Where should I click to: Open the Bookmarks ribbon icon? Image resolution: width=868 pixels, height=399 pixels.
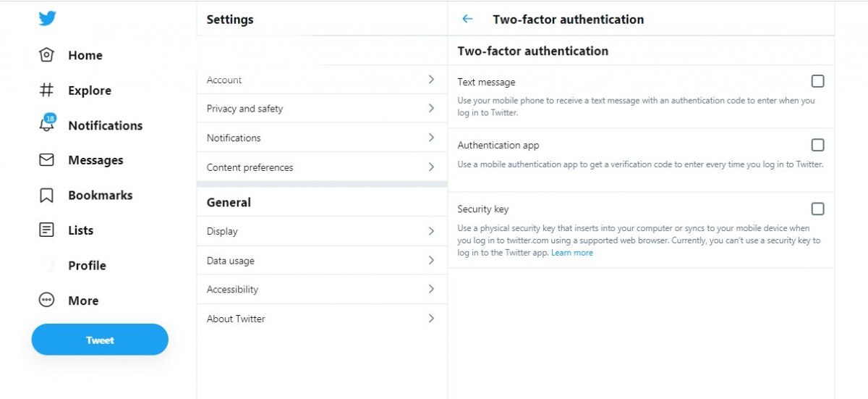(x=47, y=196)
